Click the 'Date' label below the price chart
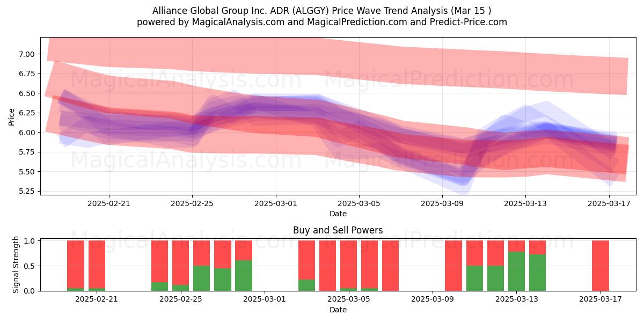The width and height of the screenshot is (644, 322). tap(338, 214)
